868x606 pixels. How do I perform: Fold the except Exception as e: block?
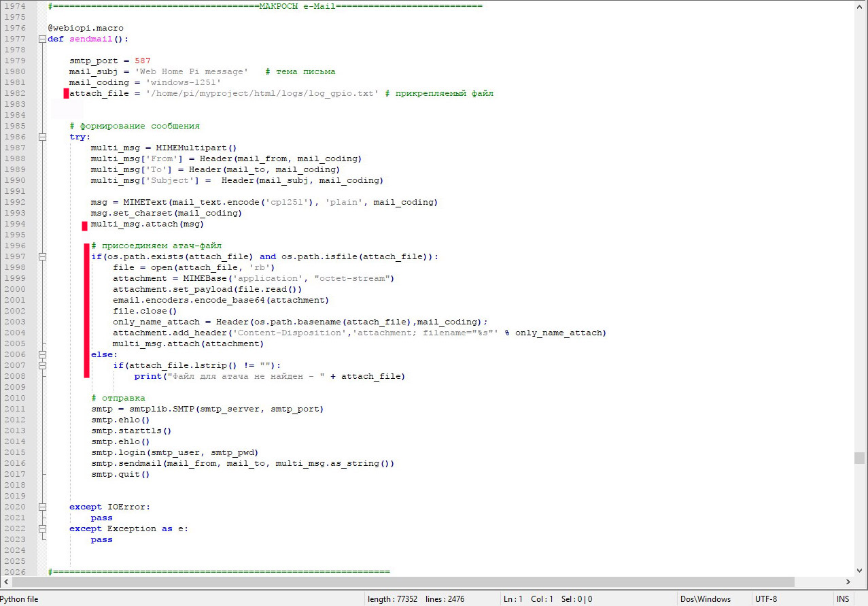43,528
